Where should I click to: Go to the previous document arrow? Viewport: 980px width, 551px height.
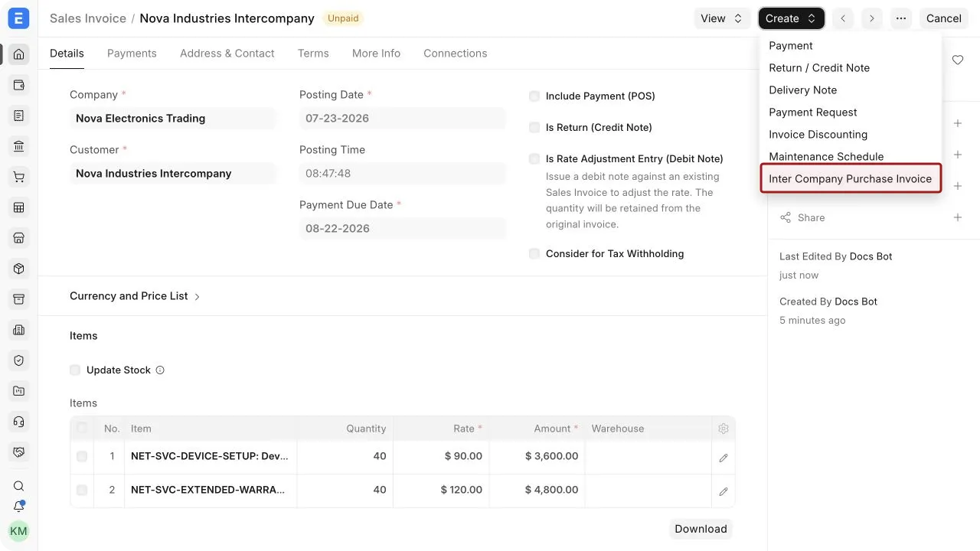[x=843, y=18]
